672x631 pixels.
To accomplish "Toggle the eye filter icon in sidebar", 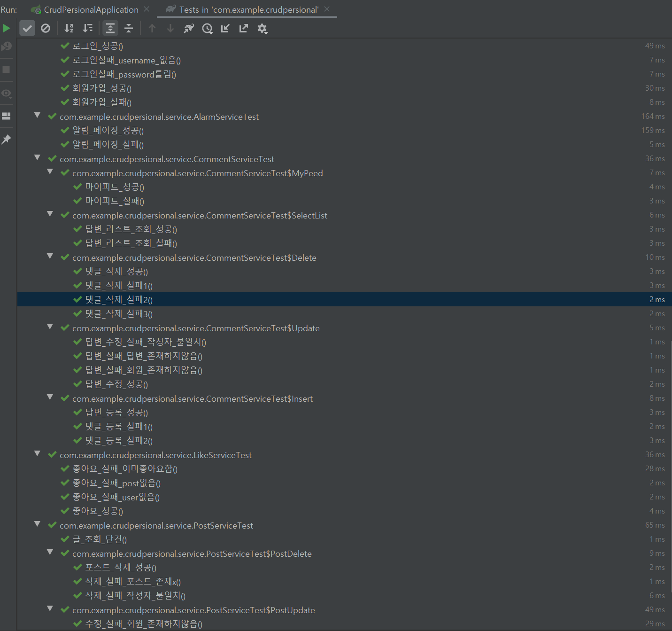I will tap(6, 93).
